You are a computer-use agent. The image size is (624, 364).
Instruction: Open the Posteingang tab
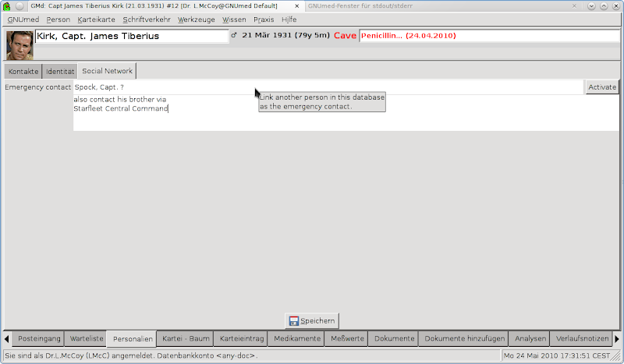[39, 338]
